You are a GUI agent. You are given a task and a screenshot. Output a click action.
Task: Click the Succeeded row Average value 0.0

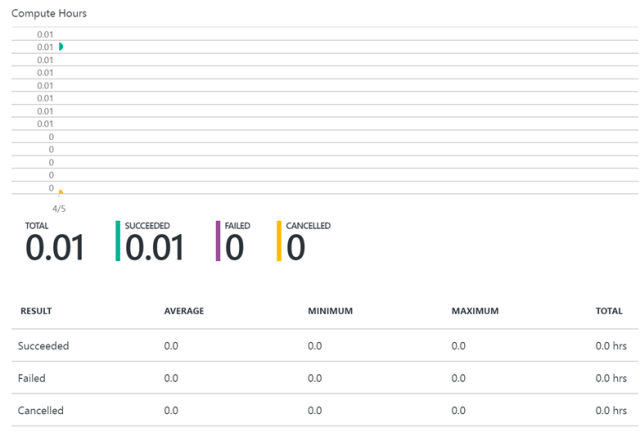(171, 346)
